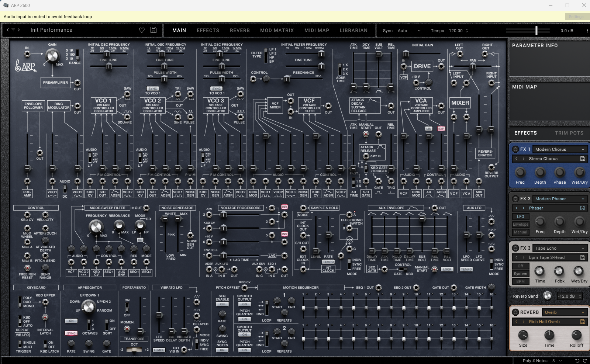This screenshot has width=590, height=364.
Task: Toggle the VCO 3 SYNC button
Action: coord(217,89)
